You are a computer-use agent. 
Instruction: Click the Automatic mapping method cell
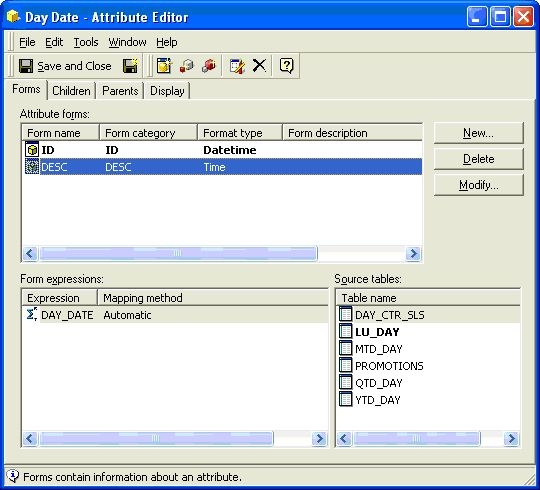click(x=127, y=315)
